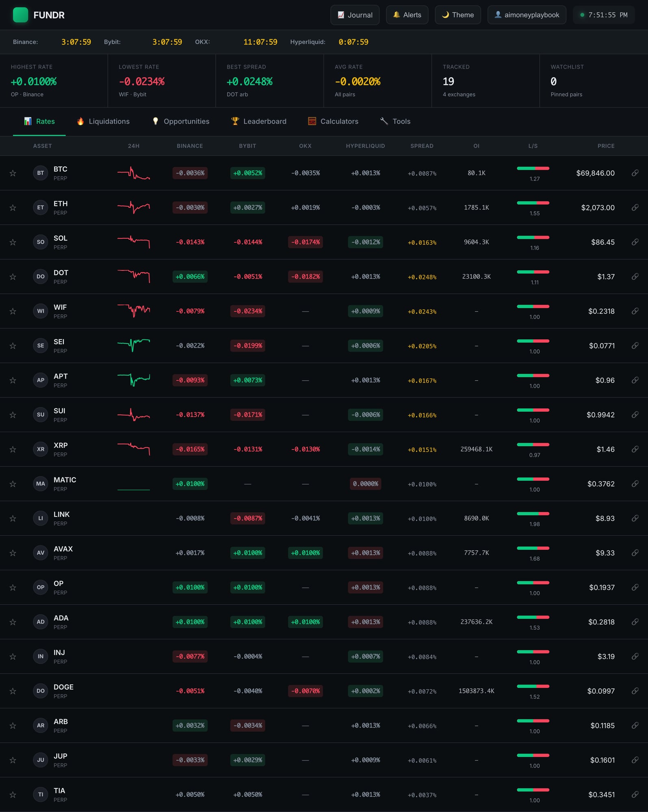Open the SEI 24H sparkline chart
The height and width of the screenshot is (812, 648).
134,346
